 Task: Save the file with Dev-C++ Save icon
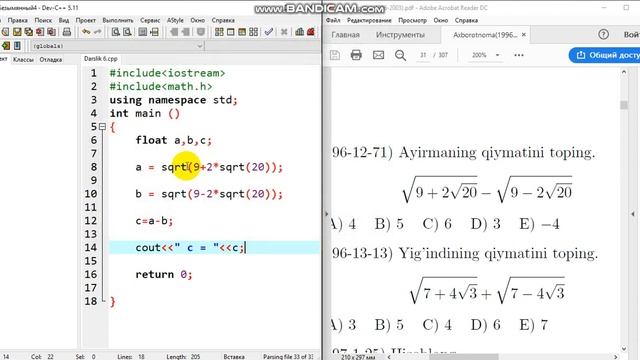pos(17,32)
